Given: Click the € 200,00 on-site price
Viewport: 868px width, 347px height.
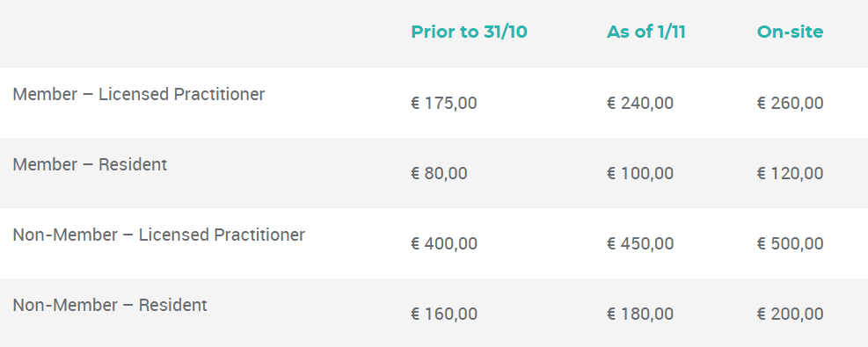Looking at the screenshot, I should (x=790, y=314).
